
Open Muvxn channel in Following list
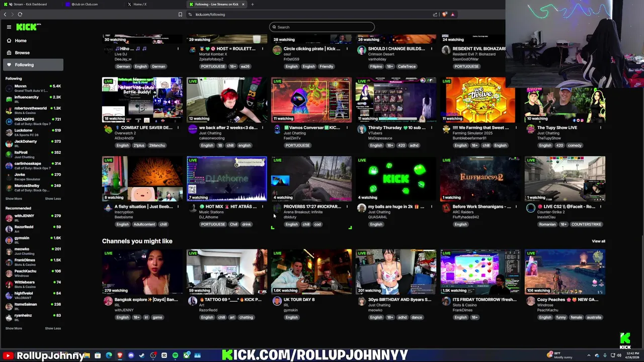tap(33, 88)
